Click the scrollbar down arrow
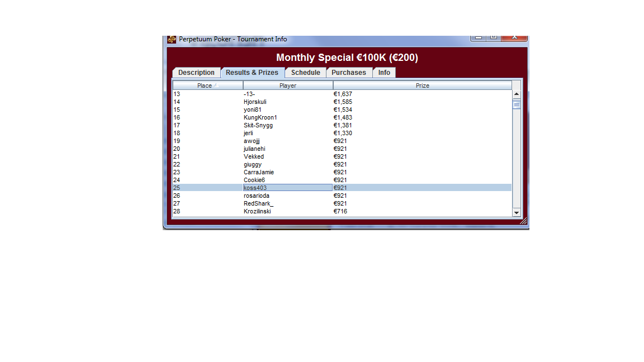This screenshot has height=362, width=644. pos(516,213)
